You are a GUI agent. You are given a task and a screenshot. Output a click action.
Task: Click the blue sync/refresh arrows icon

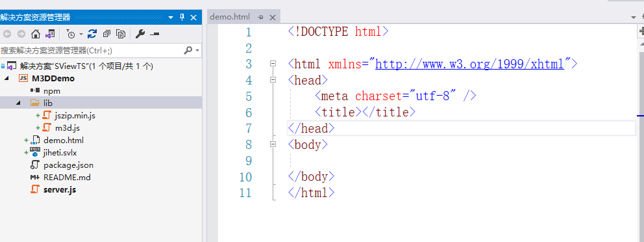point(92,34)
